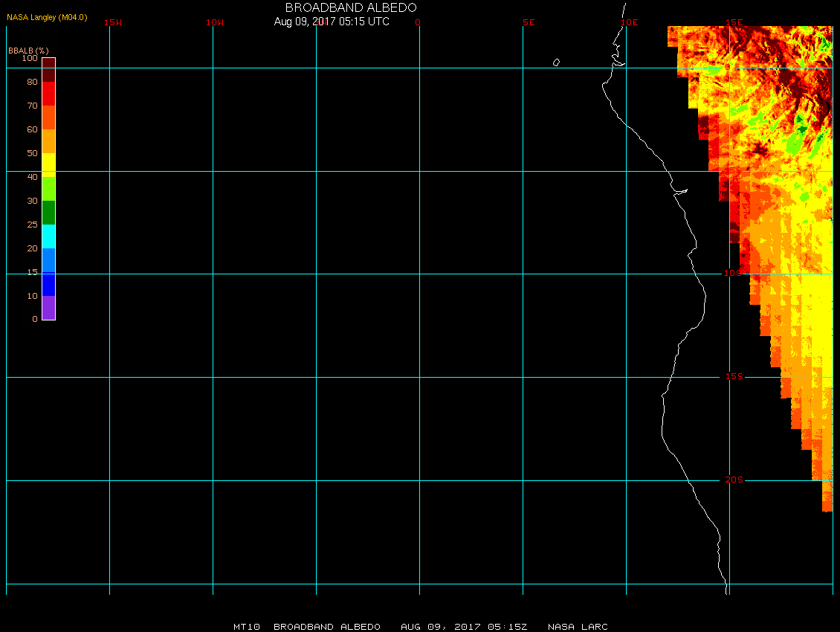This screenshot has width=840, height=632.
Task: Click the 'NASA Langley (M04.0)' label
Action: pyautogui.click(x=47, y=17)
